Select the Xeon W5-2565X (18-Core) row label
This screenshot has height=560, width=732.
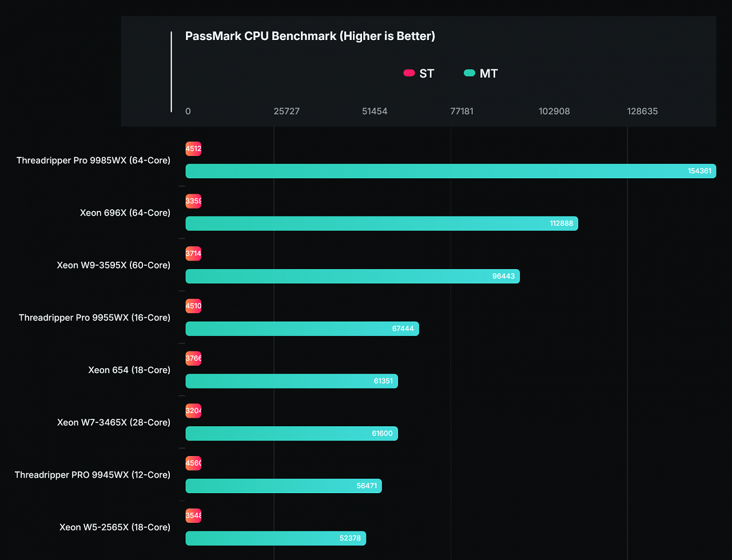(x=115, y=527)
